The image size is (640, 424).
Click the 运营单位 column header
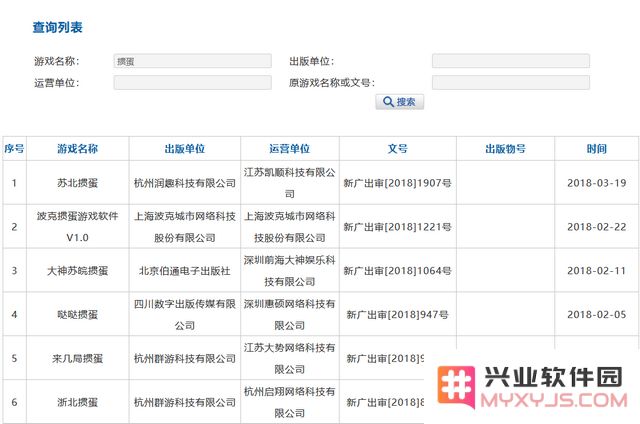pos(290,149)
